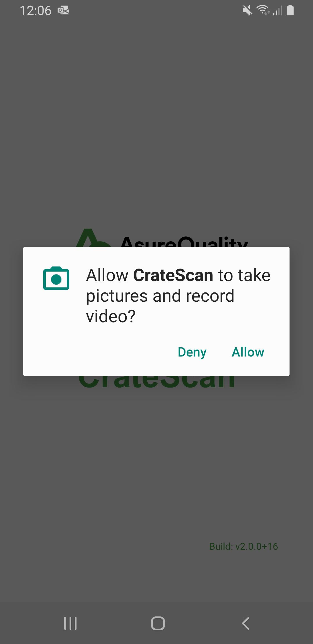This screenshot has width=313, height=644.
Task: Tap the muted sound icon in status bar
Action: pyautogui.click(x=248, y=11)
